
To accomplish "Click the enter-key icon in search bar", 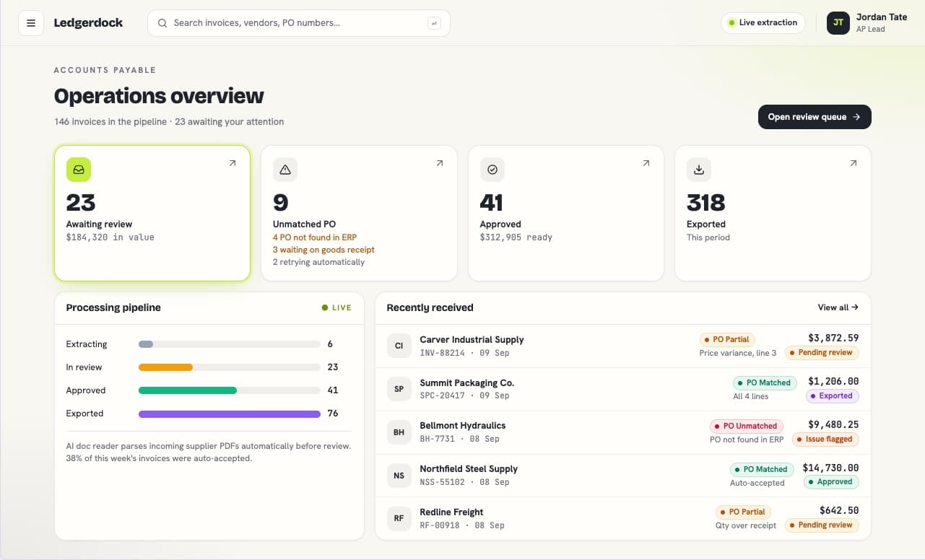I will pos(434,23).
